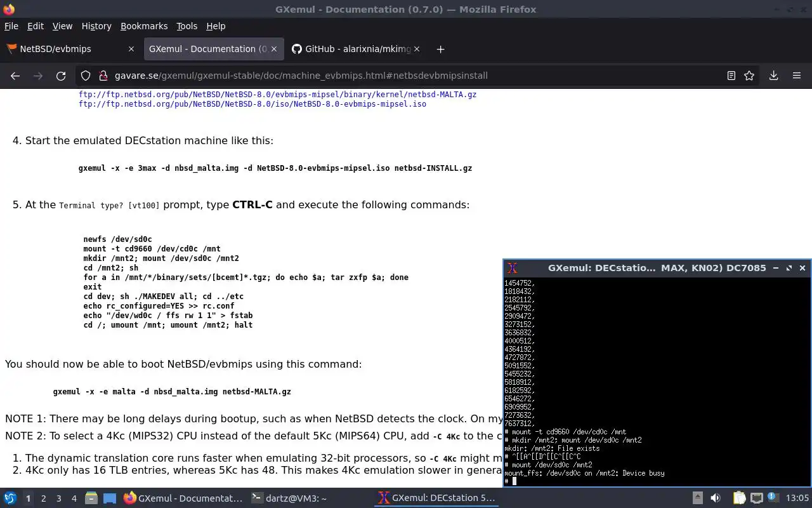
Task: Activate Firefox GXemul Documentation taskbar entry
Action: coord(183,498)
